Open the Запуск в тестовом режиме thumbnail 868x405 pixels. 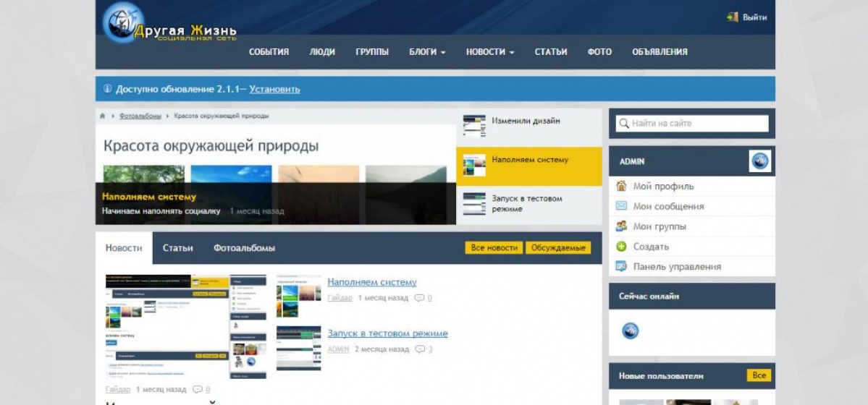[298, 348]
